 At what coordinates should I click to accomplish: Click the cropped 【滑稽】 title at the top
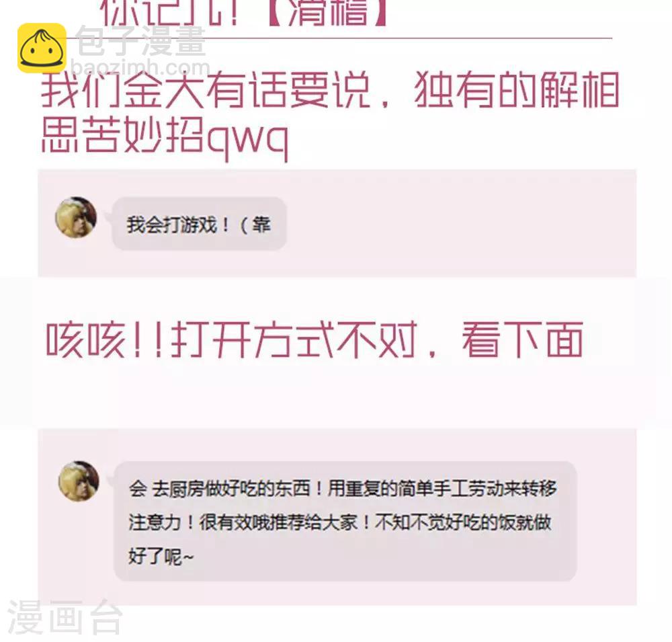[x=327, y=13]
